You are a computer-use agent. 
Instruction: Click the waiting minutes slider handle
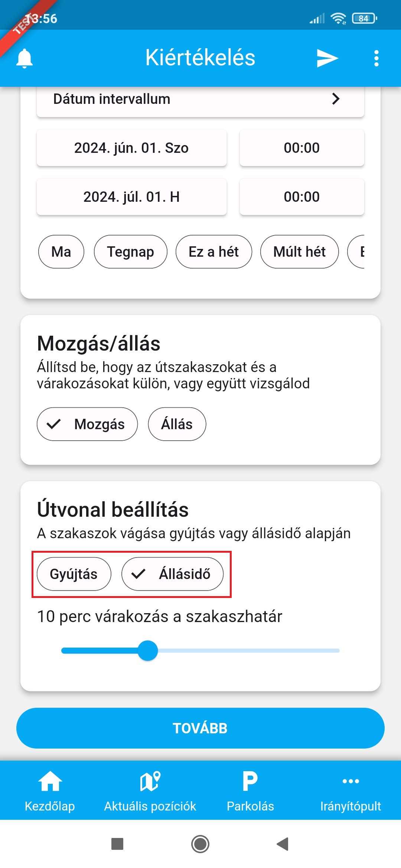[x=148, y=650]
